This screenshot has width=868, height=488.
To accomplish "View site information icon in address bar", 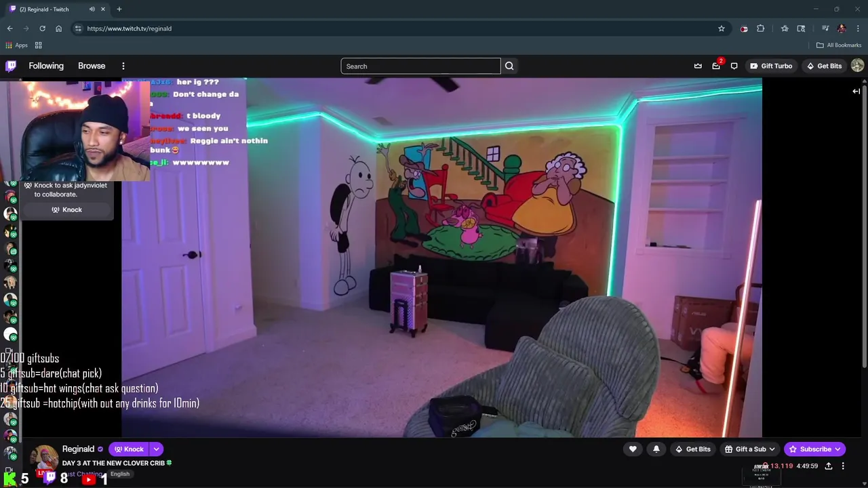I will point(78,28).
